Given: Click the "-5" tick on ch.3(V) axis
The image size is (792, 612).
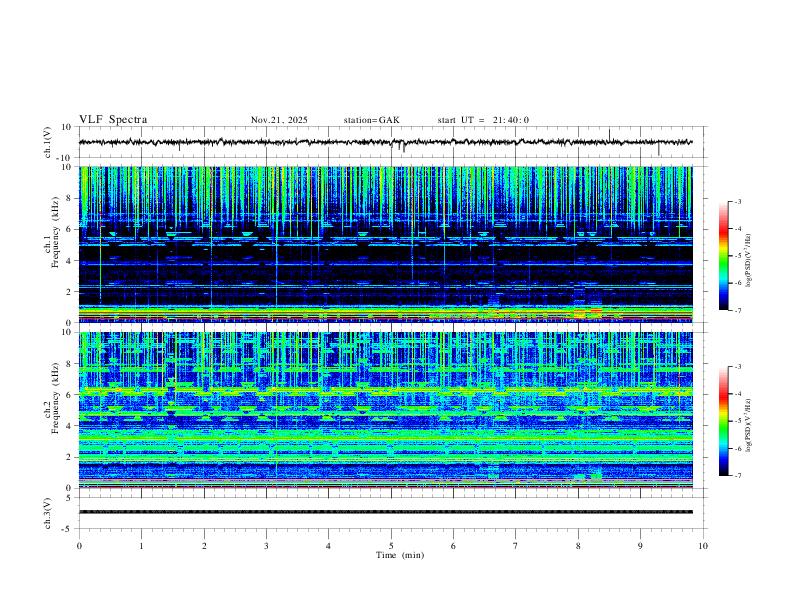Looking at the screenshot, I should 68,529.
